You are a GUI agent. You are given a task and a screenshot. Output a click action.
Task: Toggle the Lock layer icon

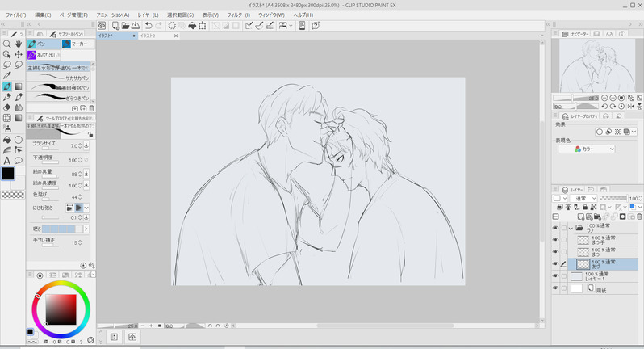coord(585,207)
